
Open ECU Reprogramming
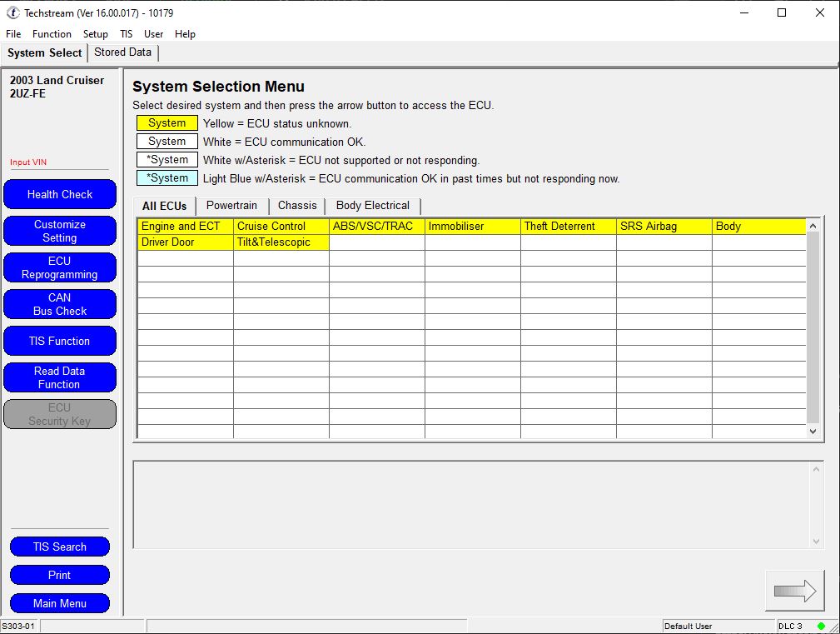[x=60, y=267]
